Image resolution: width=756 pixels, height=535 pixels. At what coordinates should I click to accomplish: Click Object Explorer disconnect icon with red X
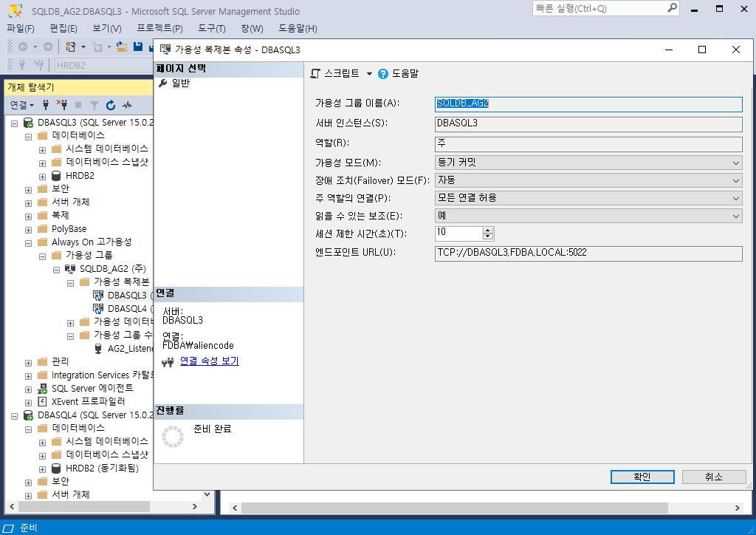tap(62, 105)
